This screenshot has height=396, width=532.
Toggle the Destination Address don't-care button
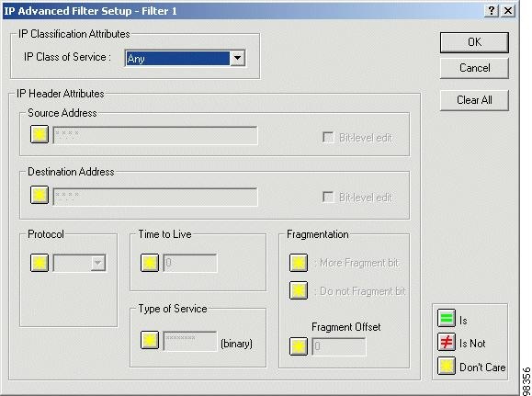(40, 195)
